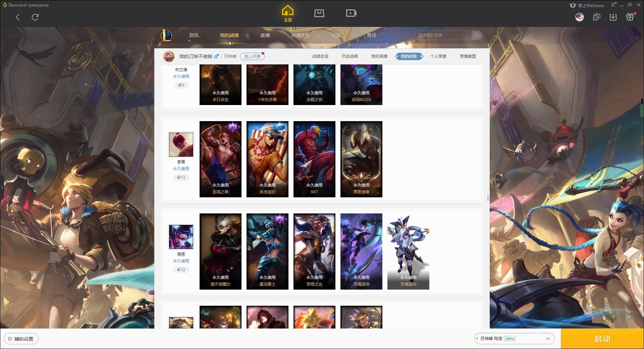This screenshot has width=644, height=349.
Task: Click the summoner profile avatar
Action: pos(169,56)
